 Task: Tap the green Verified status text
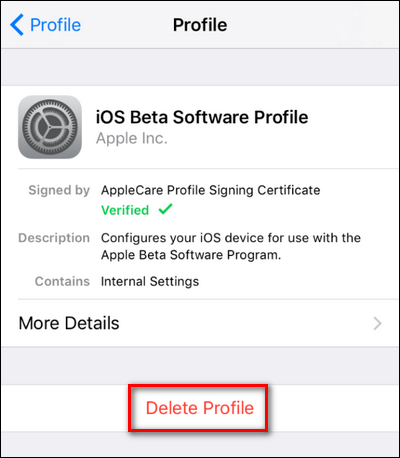click(x=125, y=210)
